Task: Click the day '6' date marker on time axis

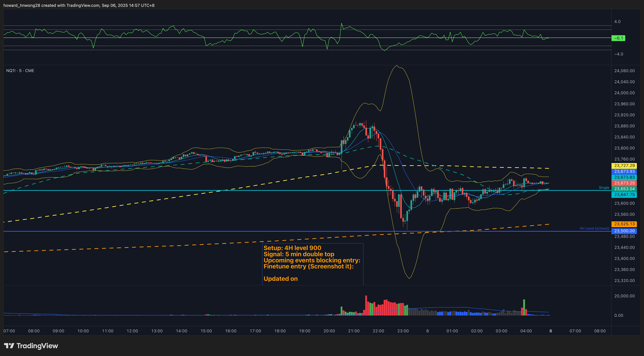Action: tap(427, 331)
